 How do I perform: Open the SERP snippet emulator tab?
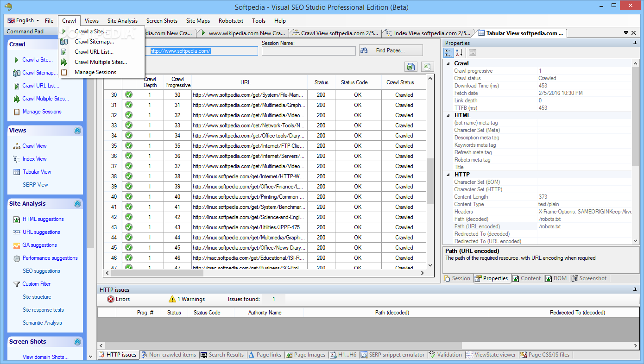pos(392,355)
